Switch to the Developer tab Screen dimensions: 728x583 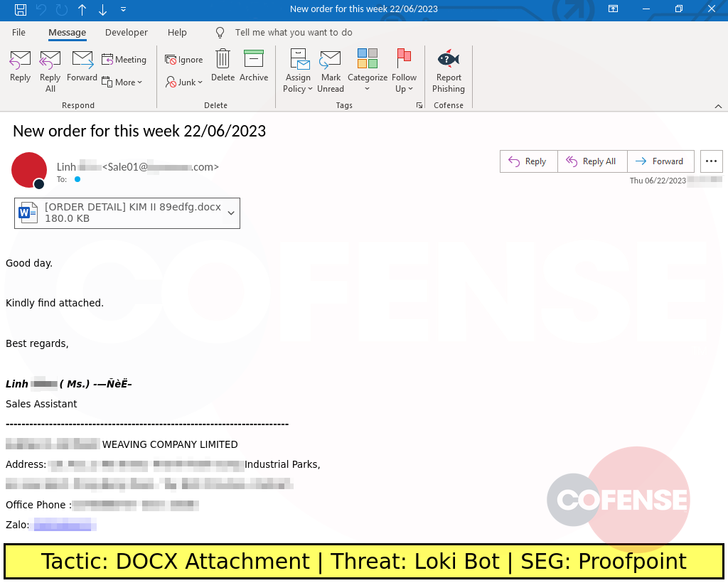tap(126, 32)
